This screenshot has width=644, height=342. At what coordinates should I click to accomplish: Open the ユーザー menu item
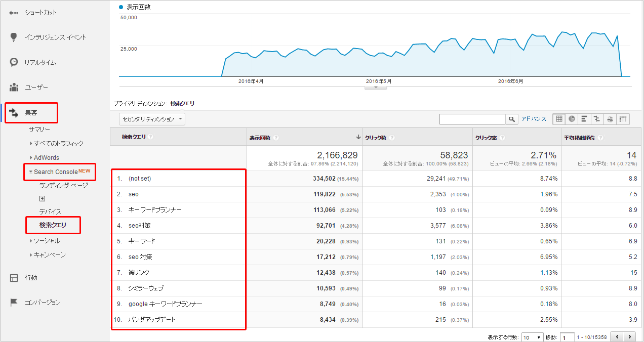coord(36,88)
